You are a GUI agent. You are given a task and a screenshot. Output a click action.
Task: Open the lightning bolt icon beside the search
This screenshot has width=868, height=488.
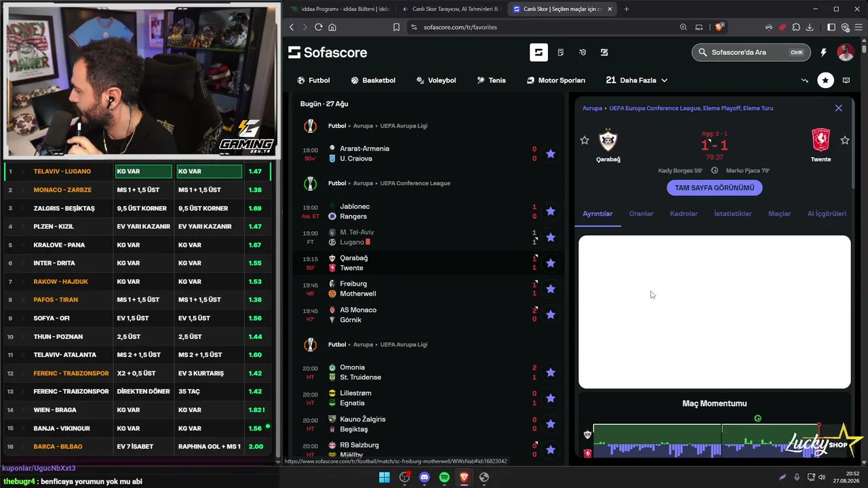tap(823, 52)
